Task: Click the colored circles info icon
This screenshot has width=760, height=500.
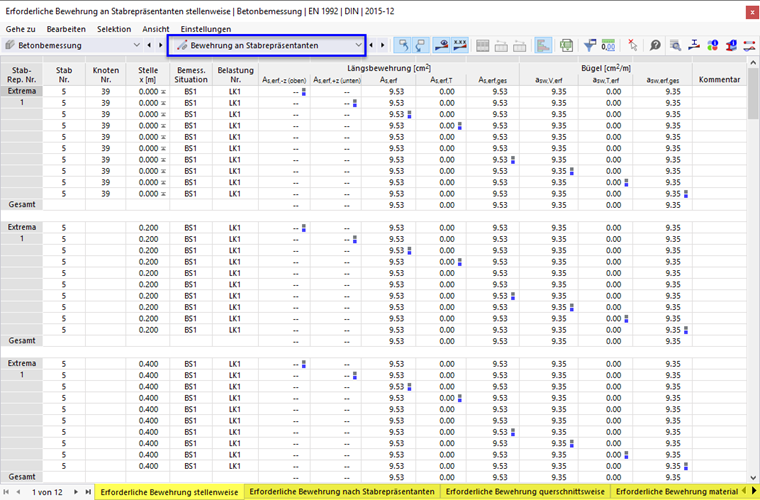Action: [712, 46]
